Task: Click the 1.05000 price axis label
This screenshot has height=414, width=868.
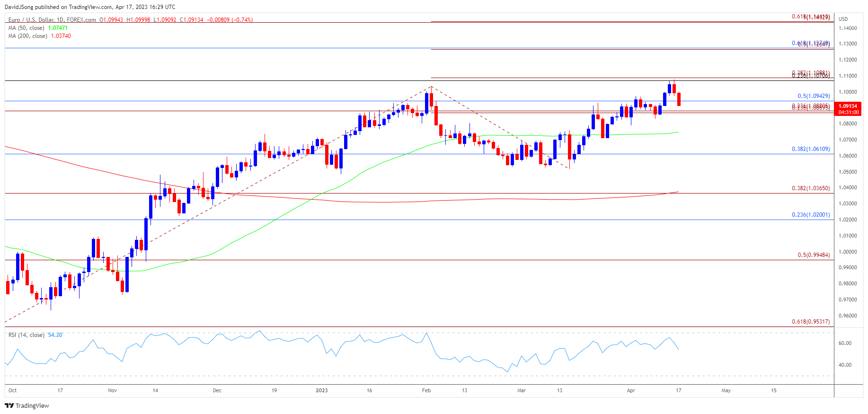Action: (x=848, y=172)
